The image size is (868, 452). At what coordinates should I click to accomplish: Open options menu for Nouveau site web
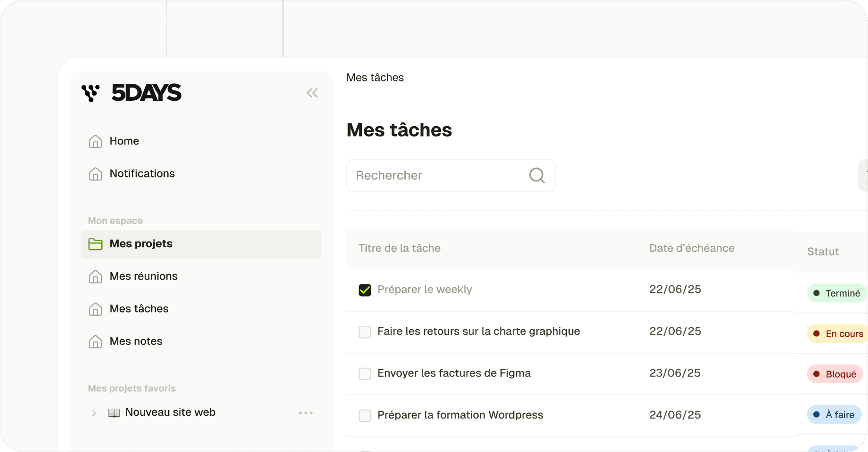(x=306, y=413)
